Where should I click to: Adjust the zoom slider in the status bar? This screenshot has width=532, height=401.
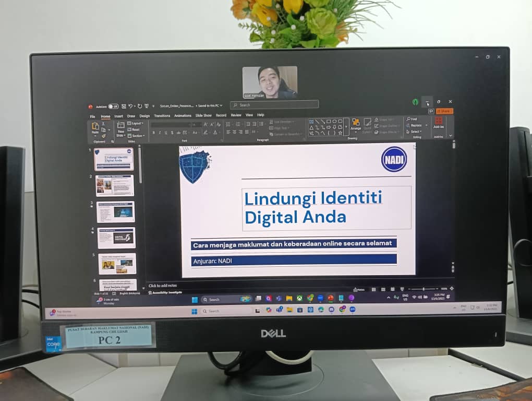424,289
